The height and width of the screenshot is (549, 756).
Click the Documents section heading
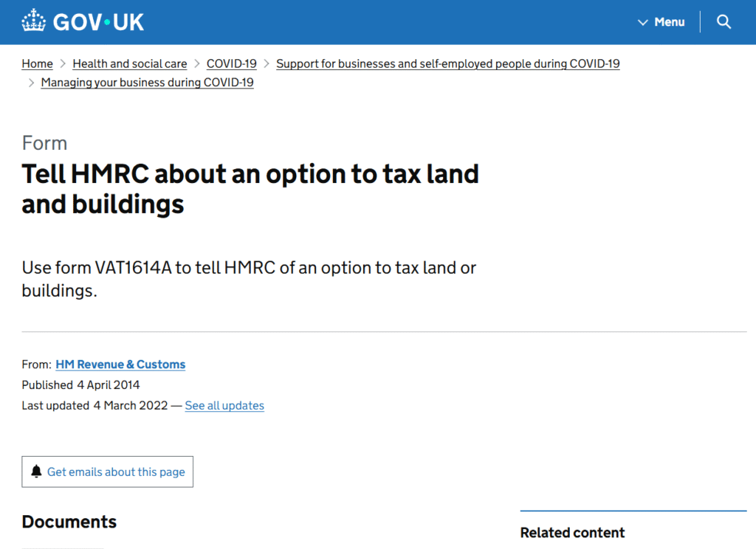pos(69,522)
